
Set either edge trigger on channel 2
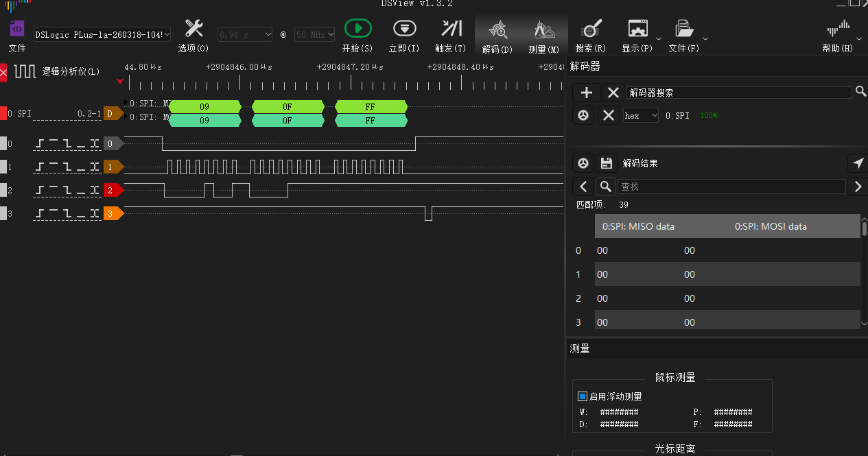(x=94, y=190)
